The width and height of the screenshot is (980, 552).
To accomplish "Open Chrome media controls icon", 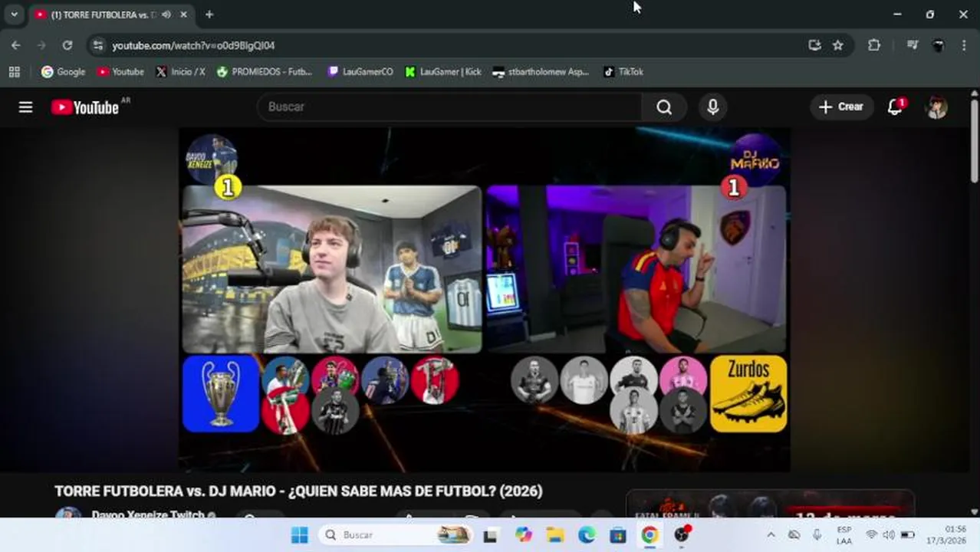I will [912, 45].
